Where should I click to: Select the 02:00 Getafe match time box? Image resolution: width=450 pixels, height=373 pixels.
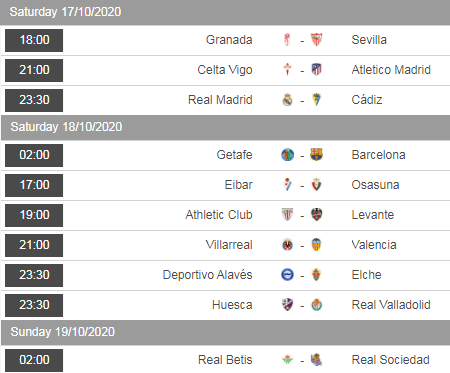coord(34,155)
